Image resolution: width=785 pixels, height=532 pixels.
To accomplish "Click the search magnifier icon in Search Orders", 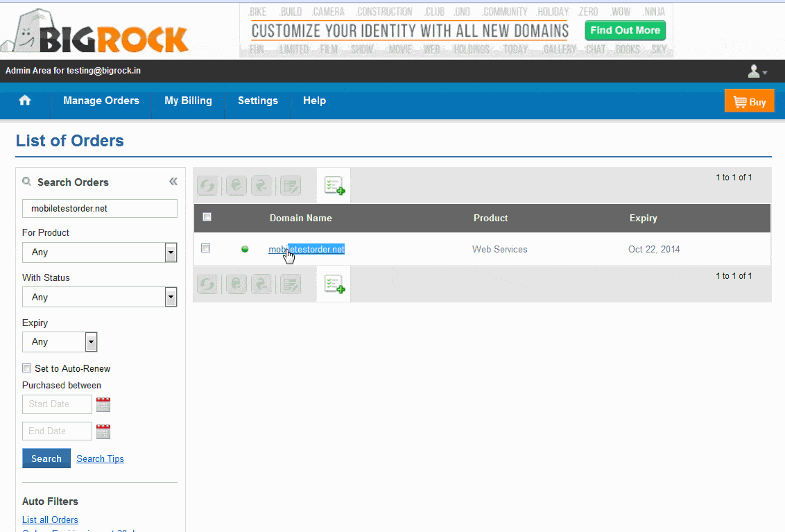I will 26,182.
